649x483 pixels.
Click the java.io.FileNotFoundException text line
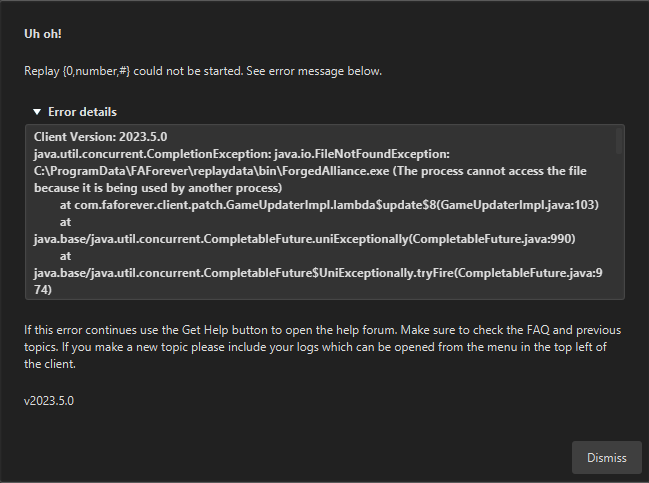(242, 154)
